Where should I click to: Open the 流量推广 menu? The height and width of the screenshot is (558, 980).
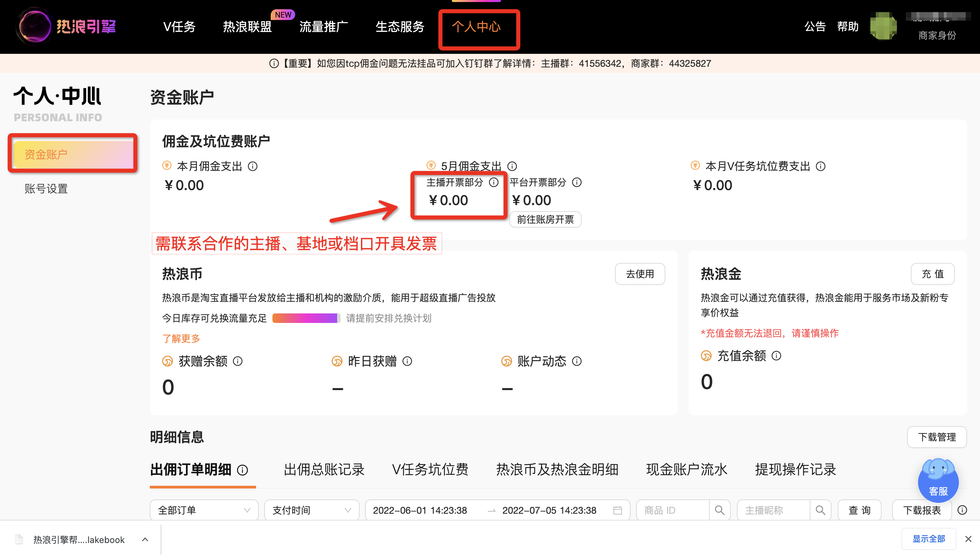(323, 27)
